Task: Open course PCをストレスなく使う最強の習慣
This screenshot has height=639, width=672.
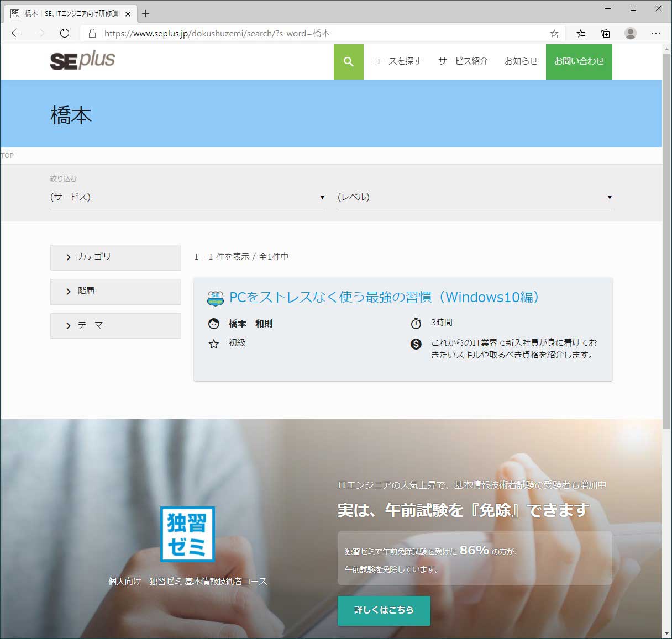Action: (384, 297)
